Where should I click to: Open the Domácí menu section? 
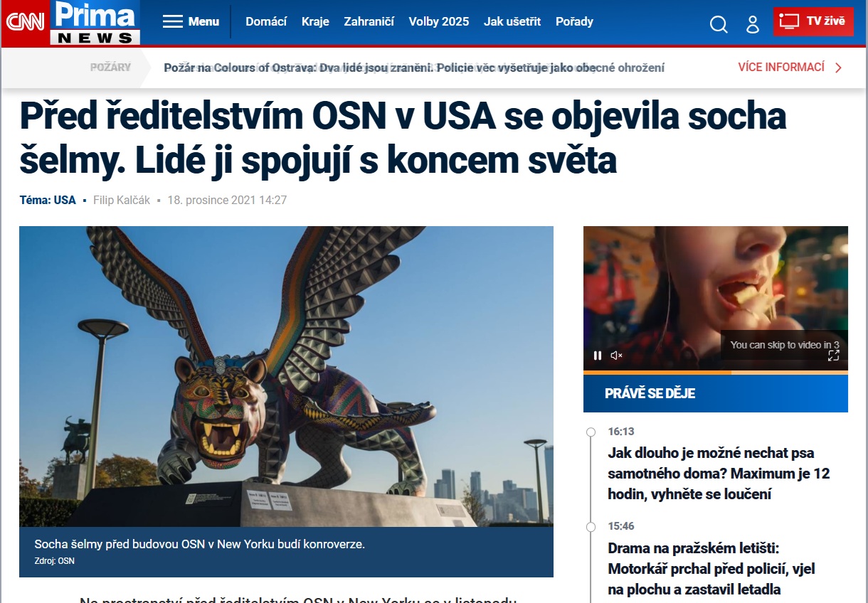(266, 21)
